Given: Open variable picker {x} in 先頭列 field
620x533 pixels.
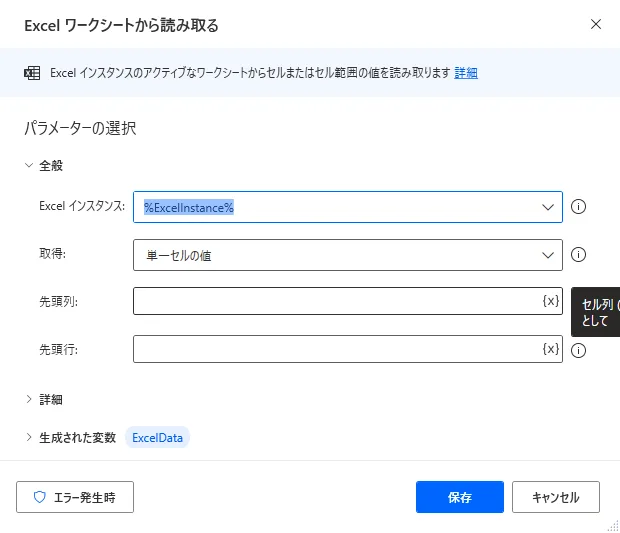Looking at the screenshot, I should tap(550, 301).
